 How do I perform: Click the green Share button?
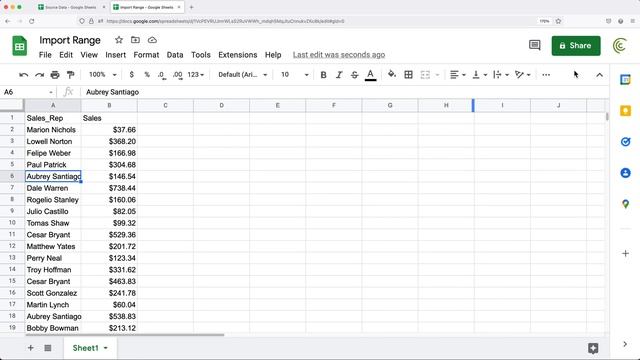576,45
